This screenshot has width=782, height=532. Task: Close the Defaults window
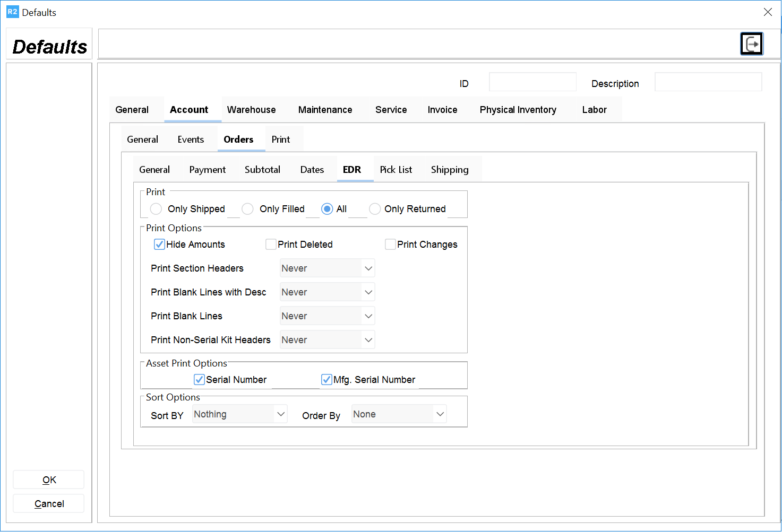tap(767, 12)
